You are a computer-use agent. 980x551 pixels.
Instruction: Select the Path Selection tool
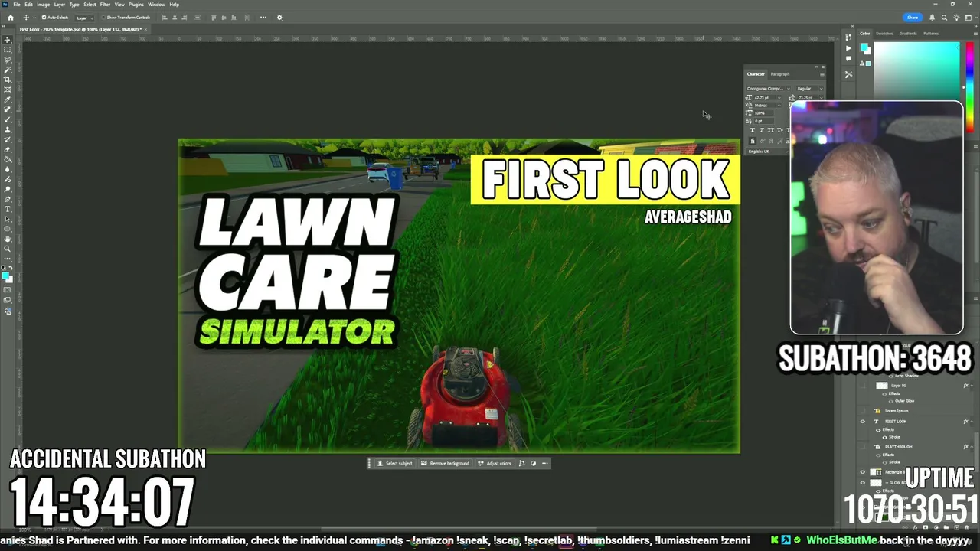click(x=8, y=219)
